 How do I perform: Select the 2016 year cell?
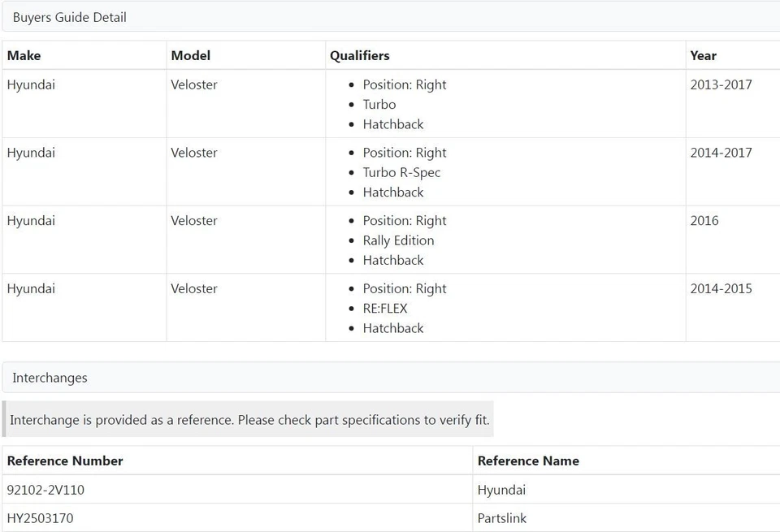coord(704,221)
